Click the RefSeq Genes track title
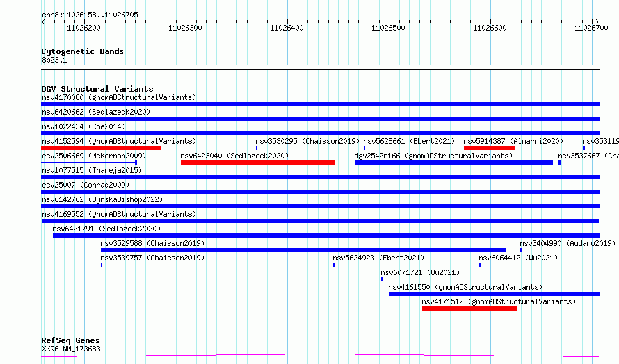The height and width of the screenshot is (364, 619). [70, 341]
